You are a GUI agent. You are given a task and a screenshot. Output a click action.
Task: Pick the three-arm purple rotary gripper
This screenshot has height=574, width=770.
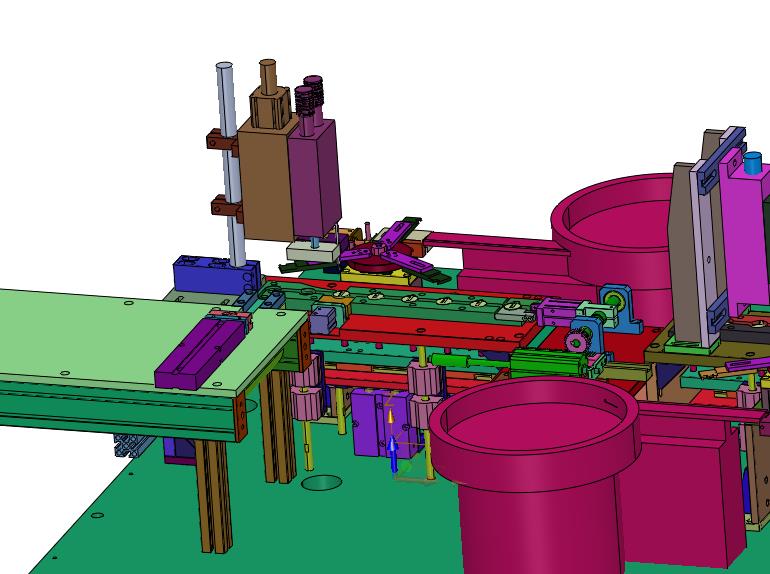click(383, 250)
